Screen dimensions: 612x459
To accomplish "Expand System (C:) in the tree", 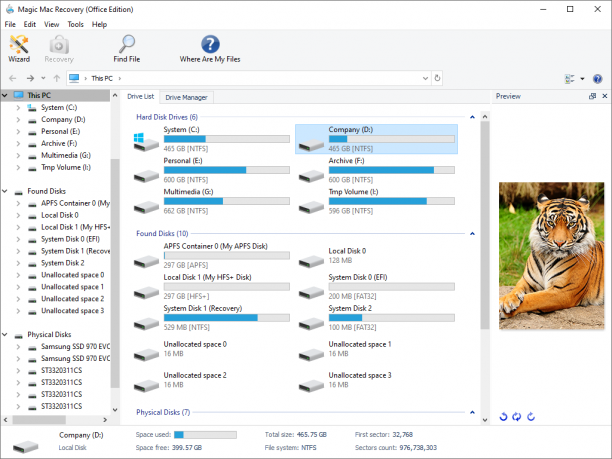I will pyautogui.click(x=18, y=107).
